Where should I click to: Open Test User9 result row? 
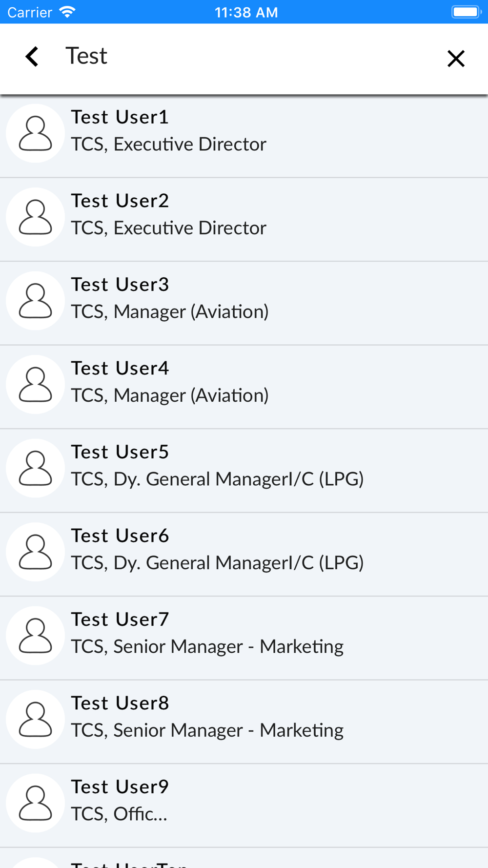click(x=244, y=806)
